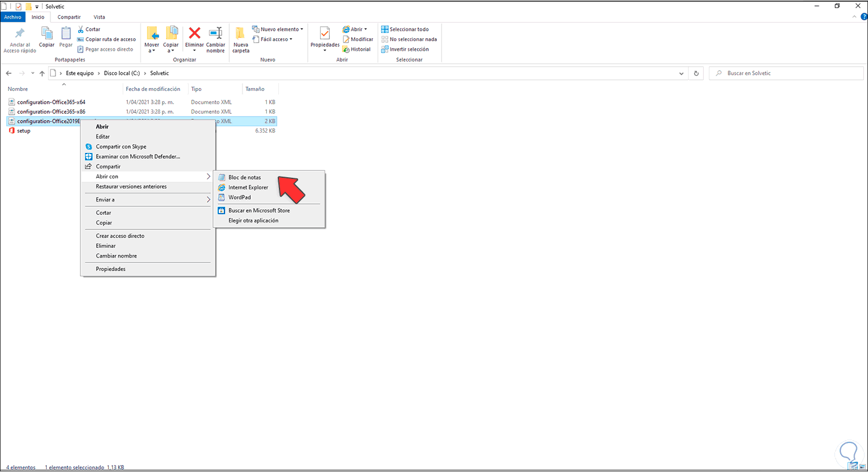
Task: Choose Editar in the context menu
Action: click(x=148, y=137)
